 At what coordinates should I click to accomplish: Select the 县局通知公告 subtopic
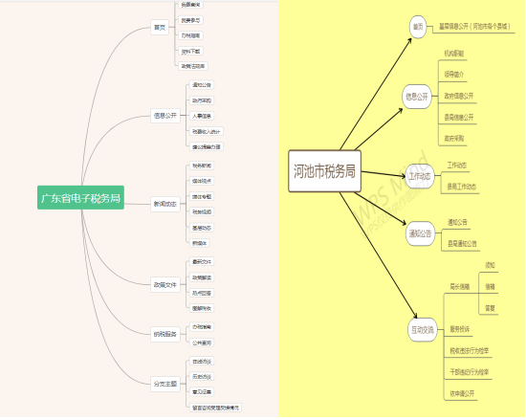[x=462, y=244]
